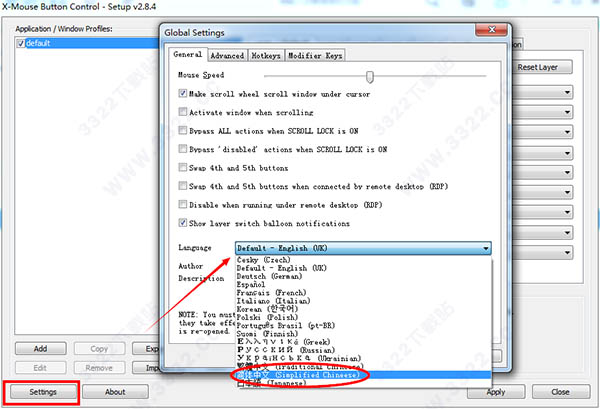The width and height of the screenshot is (600, 409).
Task: Select Español from language list
Action: pyautogui.click(x=363, y=284)
